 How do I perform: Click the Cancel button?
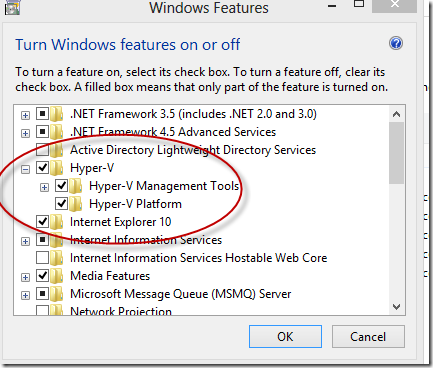coord(368,337)
